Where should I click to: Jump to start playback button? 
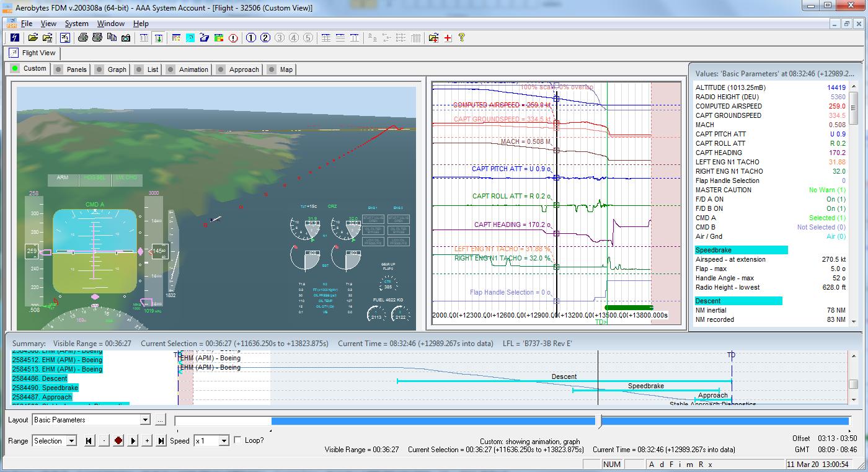[x=89, y=441]
